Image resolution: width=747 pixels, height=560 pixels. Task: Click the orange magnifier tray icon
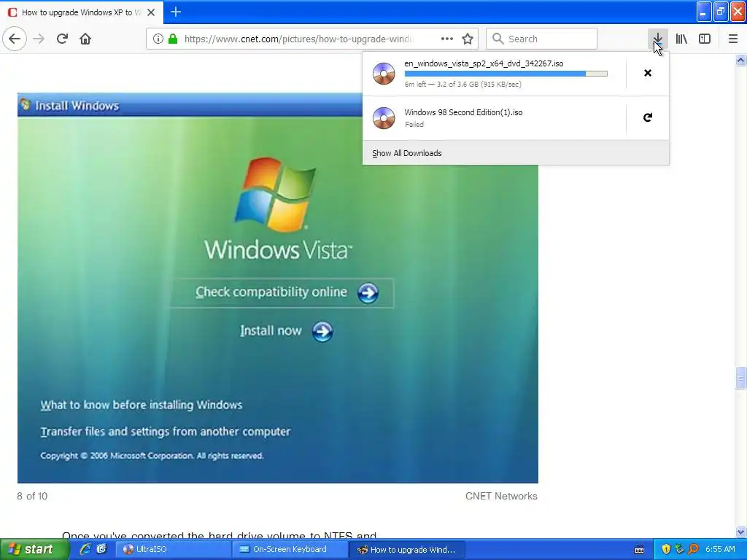tap(693, 549)
